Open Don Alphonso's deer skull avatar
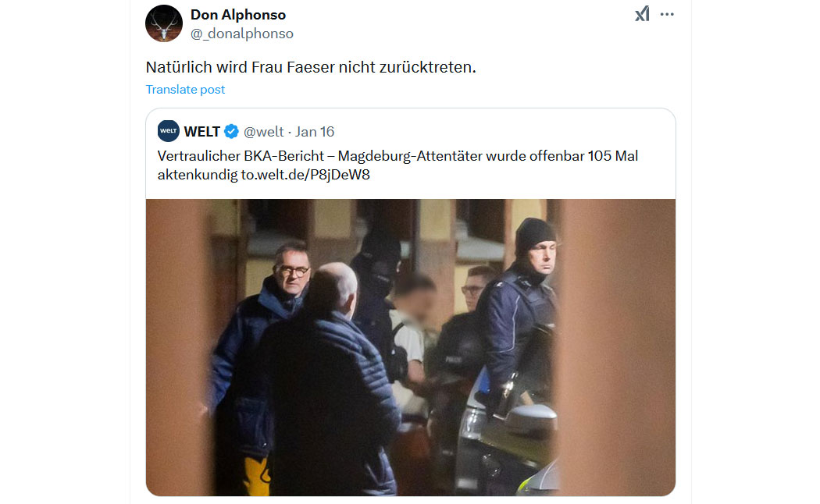 click(x=164, y=23)
